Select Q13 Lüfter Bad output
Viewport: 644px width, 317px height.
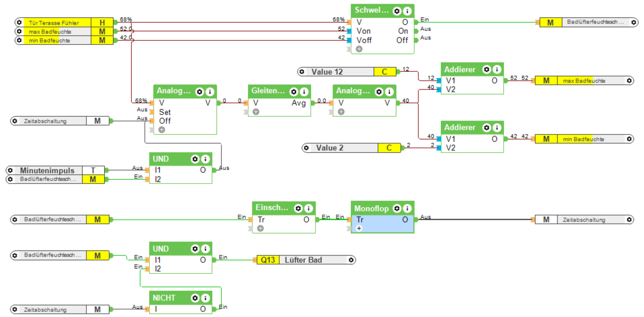[x=306, y=260]
